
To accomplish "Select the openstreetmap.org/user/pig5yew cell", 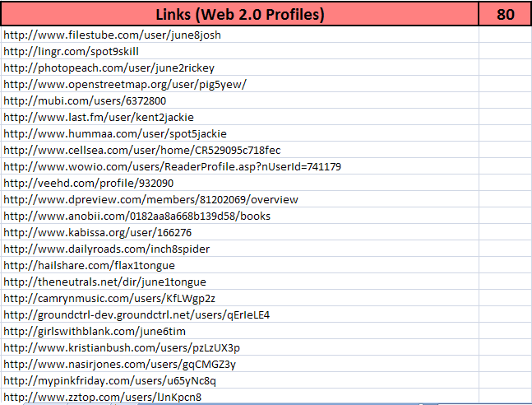I will coord(239,84).
